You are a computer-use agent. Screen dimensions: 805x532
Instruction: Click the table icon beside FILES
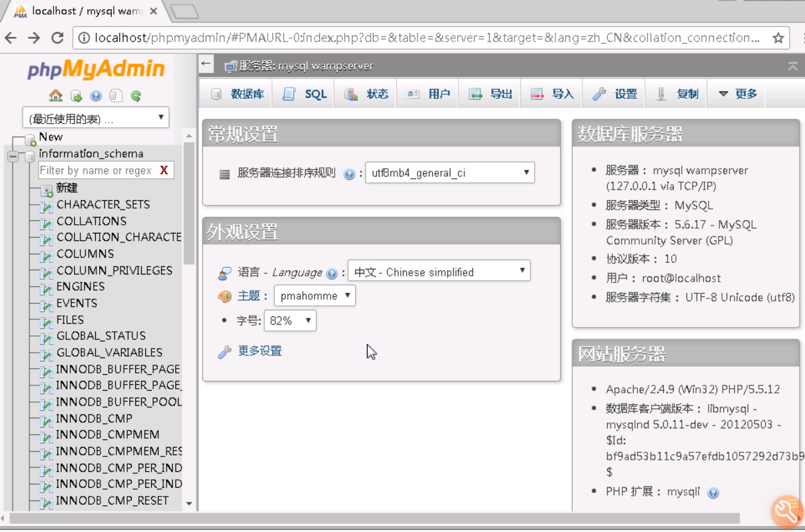pos(46,321)
